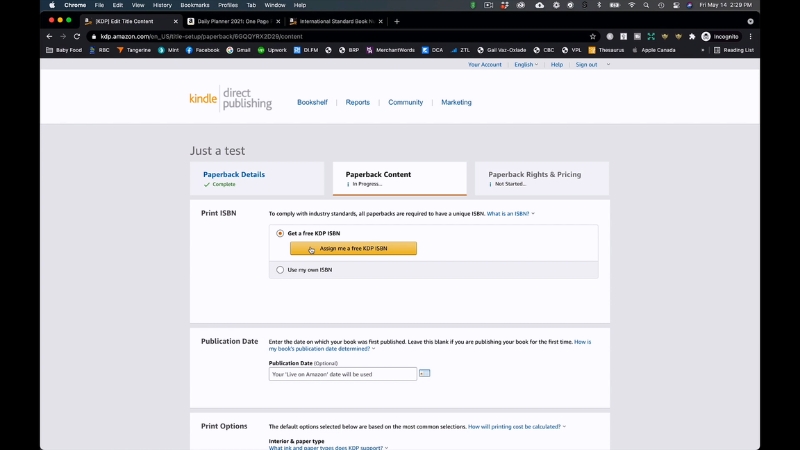Open the Gmail bookmark
This screenshot has width=800, height=450.
(x=238, y=50)
